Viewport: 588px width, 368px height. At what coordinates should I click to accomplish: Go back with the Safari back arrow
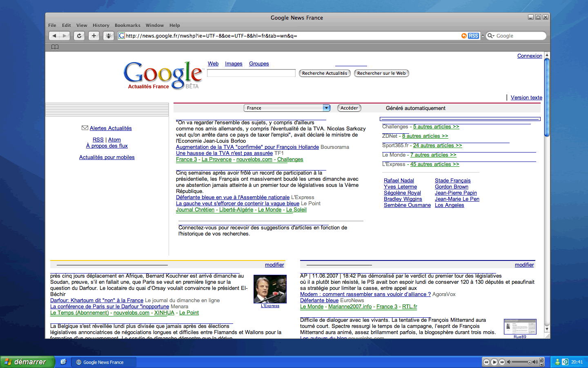pos(54,36)
